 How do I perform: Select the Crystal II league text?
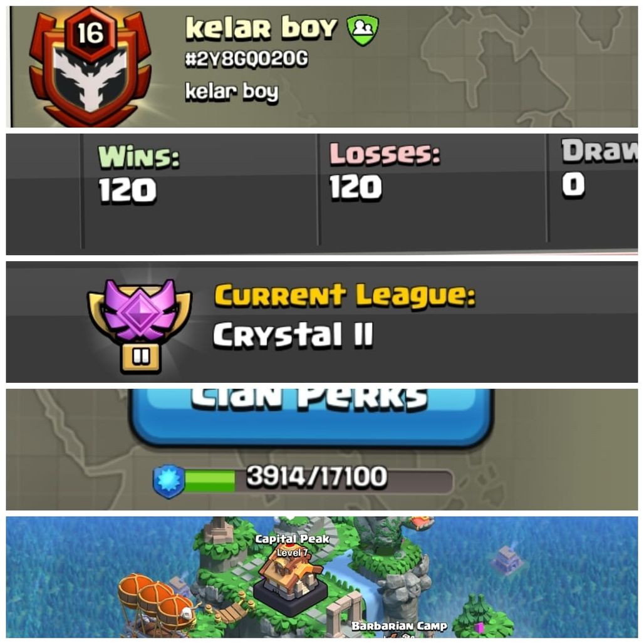click(x=293, y=335)
